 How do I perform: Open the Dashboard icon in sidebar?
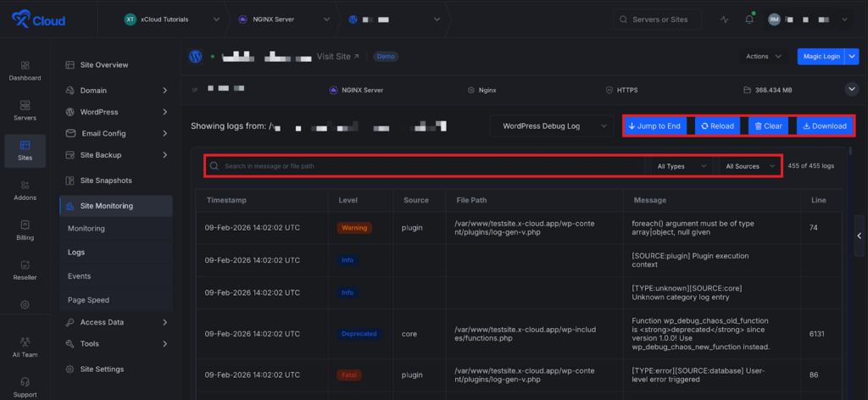coord(25,65)
